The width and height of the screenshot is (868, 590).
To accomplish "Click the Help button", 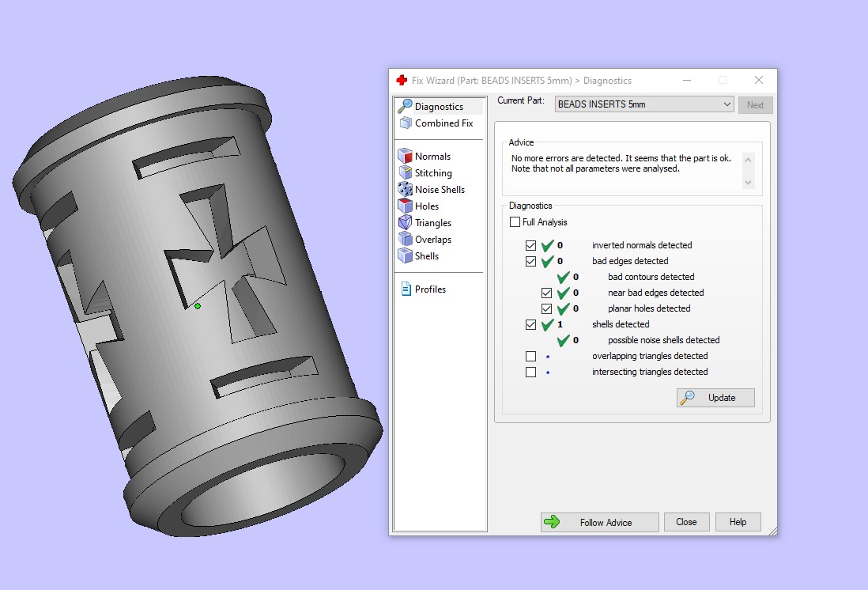I will click(738, 522).
